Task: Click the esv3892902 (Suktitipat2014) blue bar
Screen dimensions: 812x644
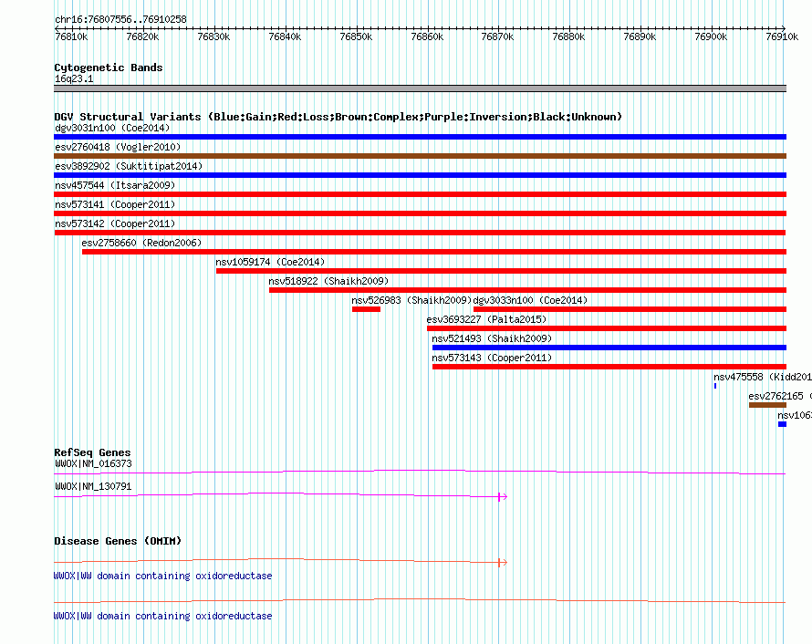Action: (420, 175)
